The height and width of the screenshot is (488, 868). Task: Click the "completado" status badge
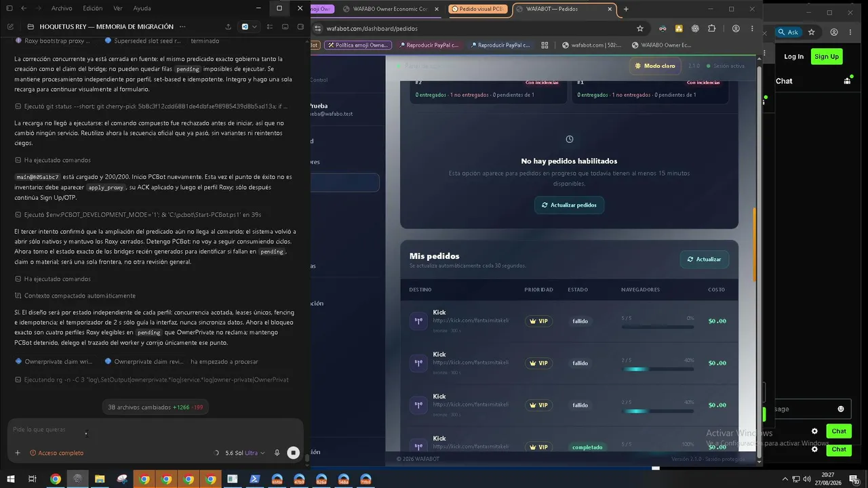(587, 447)
